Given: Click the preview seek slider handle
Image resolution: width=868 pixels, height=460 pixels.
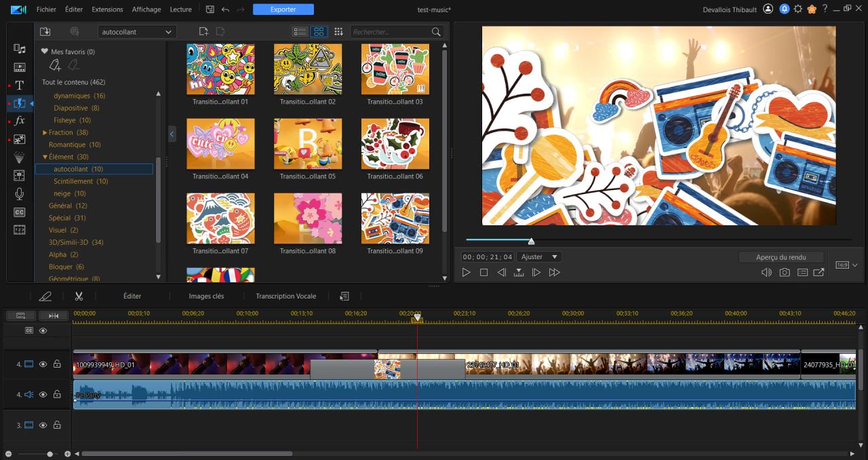Looking at the screenshot, I should point(531,241).
